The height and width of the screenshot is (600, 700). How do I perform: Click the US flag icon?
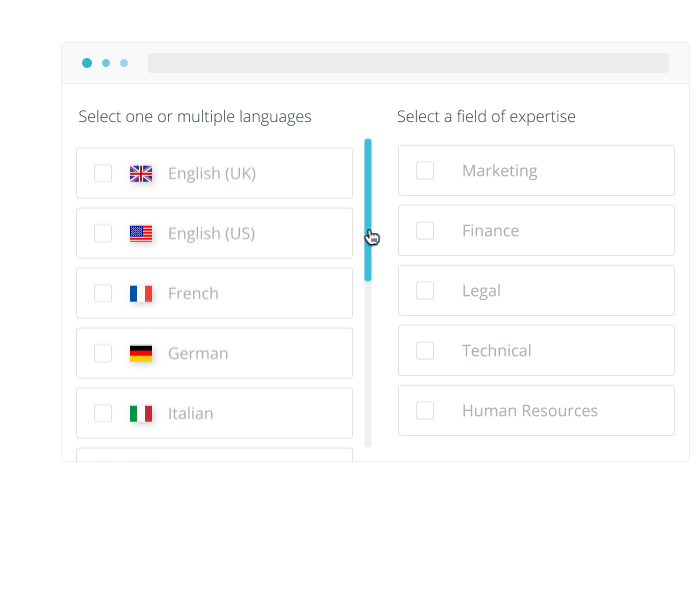pyautogui.click(x=141, y=234)
